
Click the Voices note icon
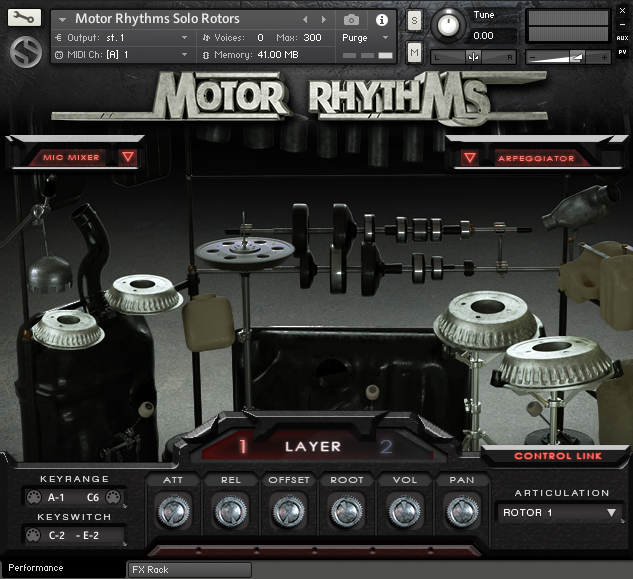click(x=206, y=38)
